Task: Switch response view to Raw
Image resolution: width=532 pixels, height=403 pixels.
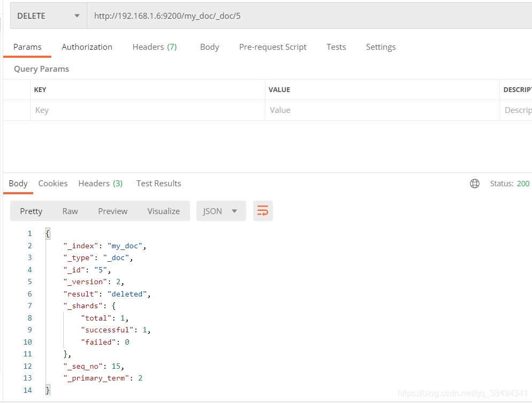Action: [70, 211]
